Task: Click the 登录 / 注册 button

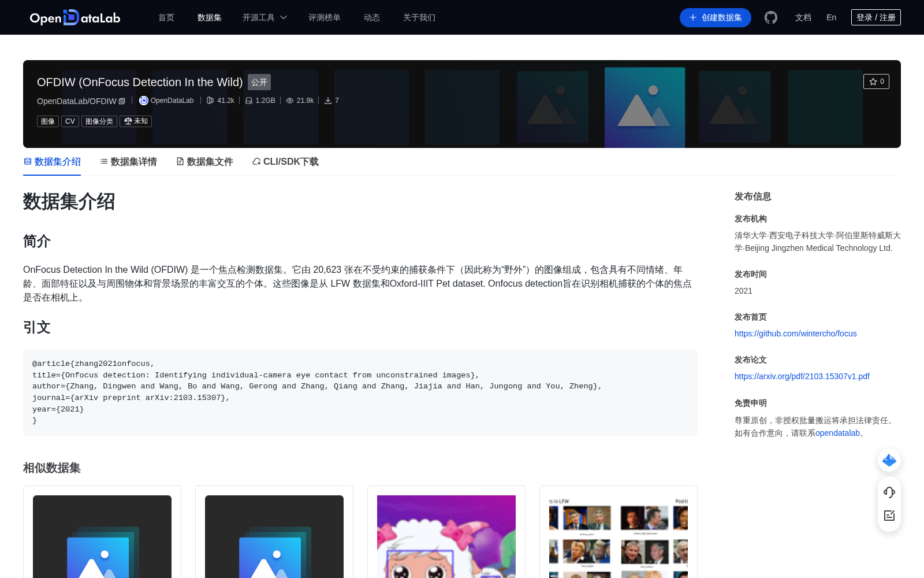Action: [x=876, y=17]
